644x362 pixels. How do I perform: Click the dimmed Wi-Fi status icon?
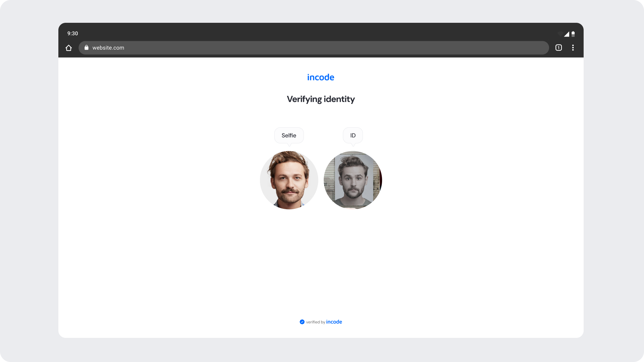(x=560, y=34)
